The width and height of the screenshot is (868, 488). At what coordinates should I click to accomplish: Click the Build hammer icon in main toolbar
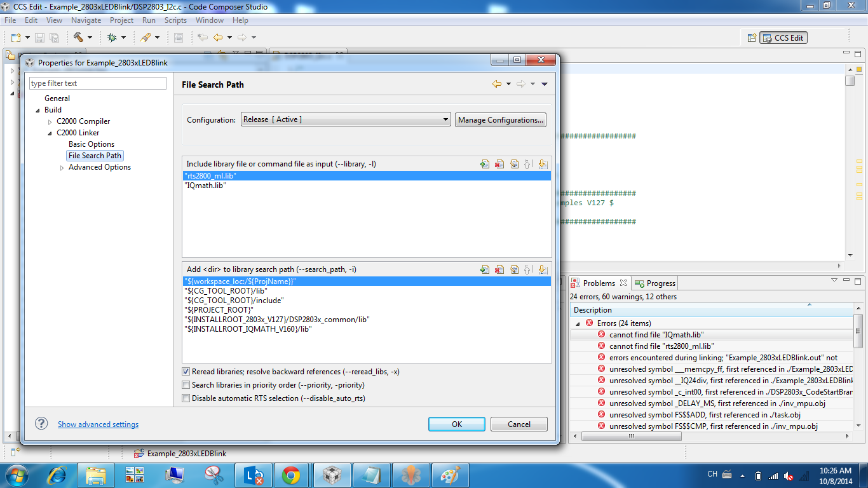(x=78, y=37)
